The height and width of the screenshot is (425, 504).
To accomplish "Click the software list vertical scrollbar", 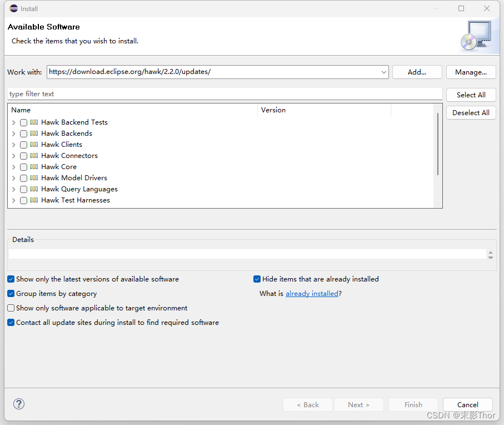I will (437, 145).
